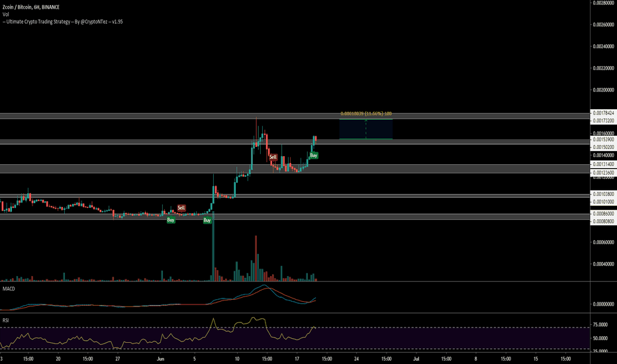Click the 0.00131400 price axis label
The image size is (617, 364).
[603, 165]
